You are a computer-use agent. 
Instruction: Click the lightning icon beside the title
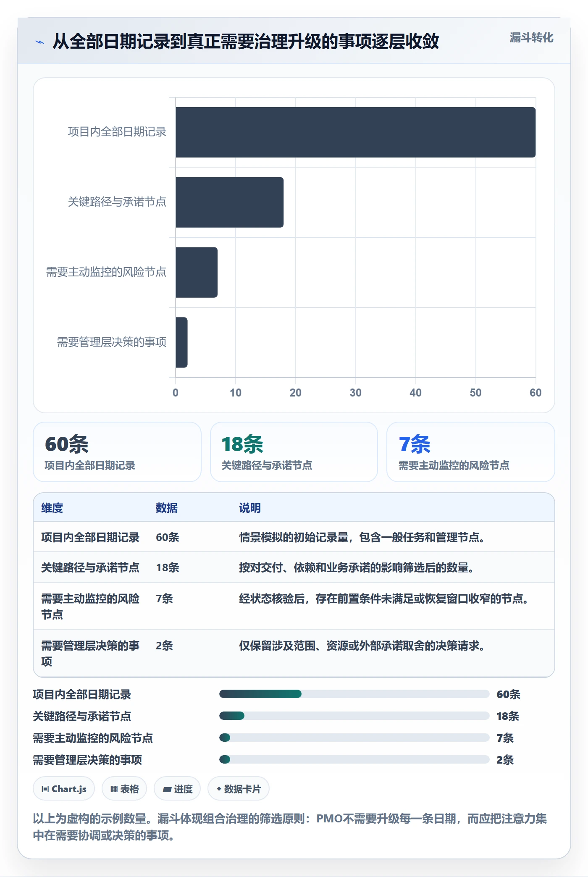coord(40,42)
